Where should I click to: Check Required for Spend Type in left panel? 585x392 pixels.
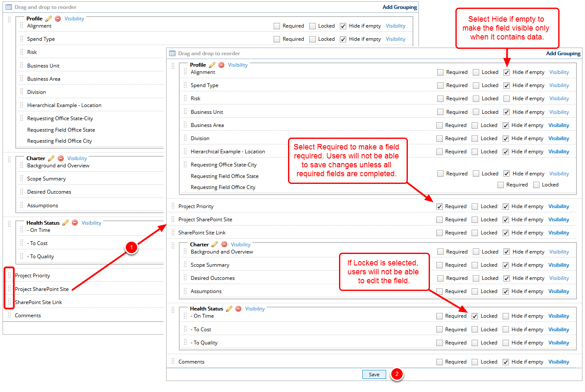pos(277,39)
